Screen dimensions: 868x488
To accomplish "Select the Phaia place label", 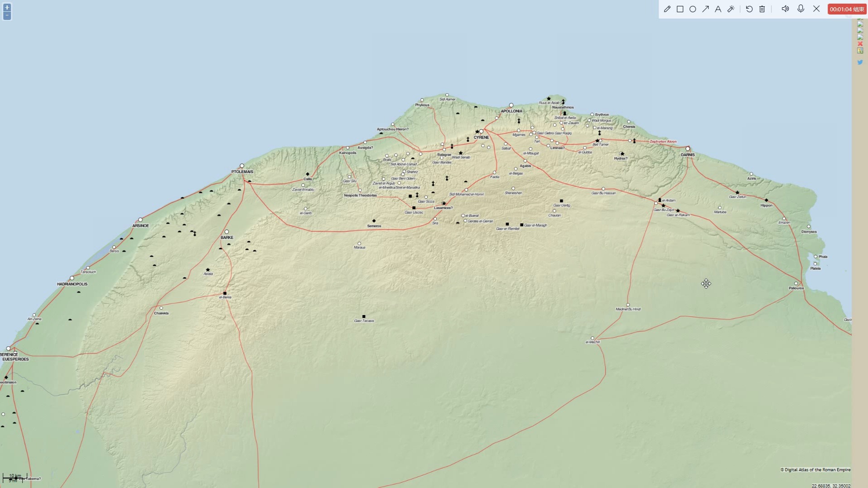I will (x=823, y=257).
